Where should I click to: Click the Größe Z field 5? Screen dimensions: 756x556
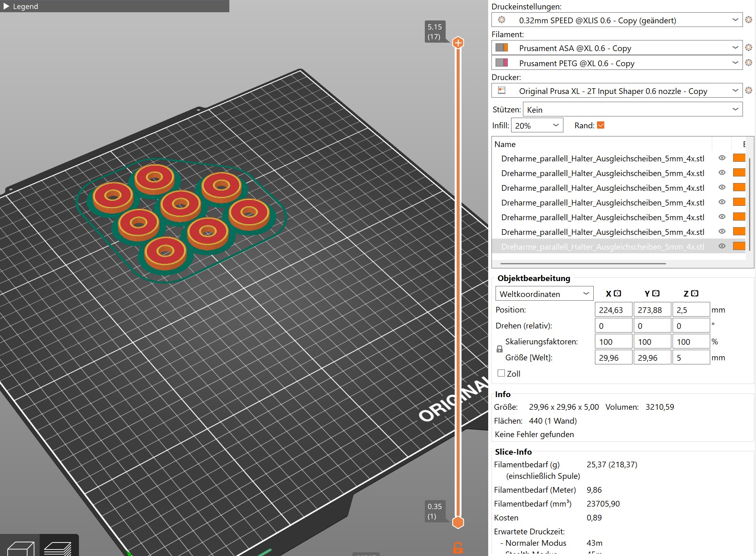tap(691, 357)
